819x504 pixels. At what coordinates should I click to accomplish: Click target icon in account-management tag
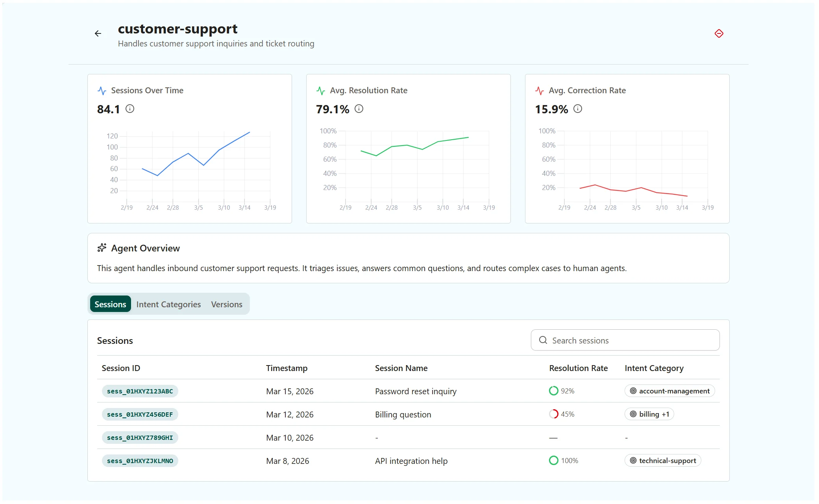[x=633, y=391]
